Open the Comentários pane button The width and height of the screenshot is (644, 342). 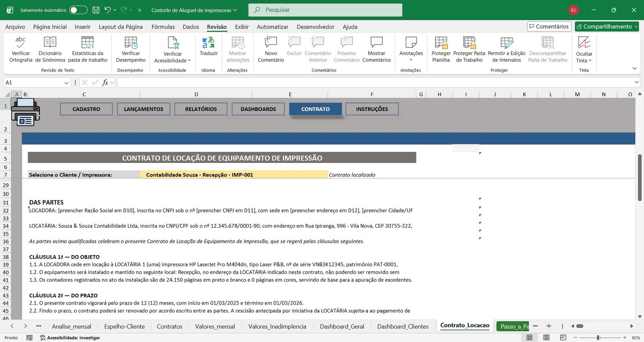click(x=549, y=27)
